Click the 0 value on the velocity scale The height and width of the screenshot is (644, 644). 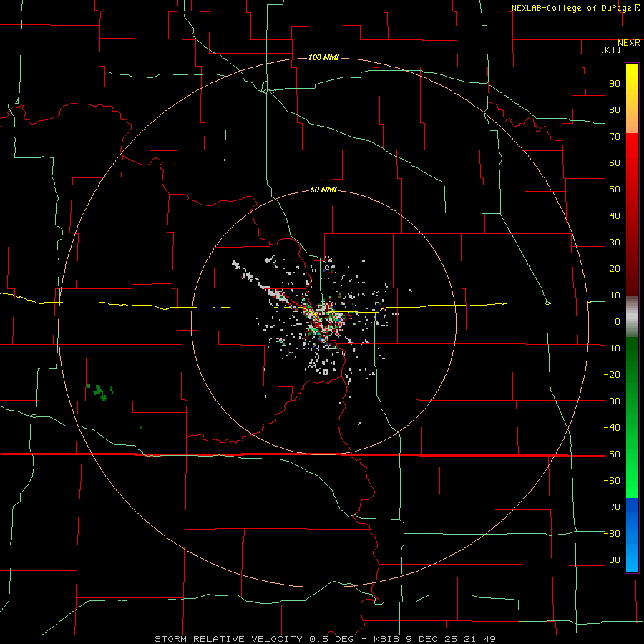[618, 322]
